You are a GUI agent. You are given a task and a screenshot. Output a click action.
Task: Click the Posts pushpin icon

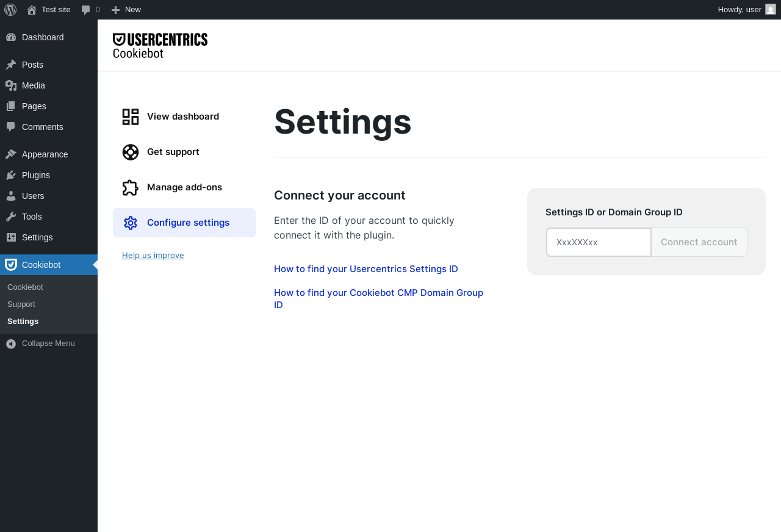tap(11, 65)
